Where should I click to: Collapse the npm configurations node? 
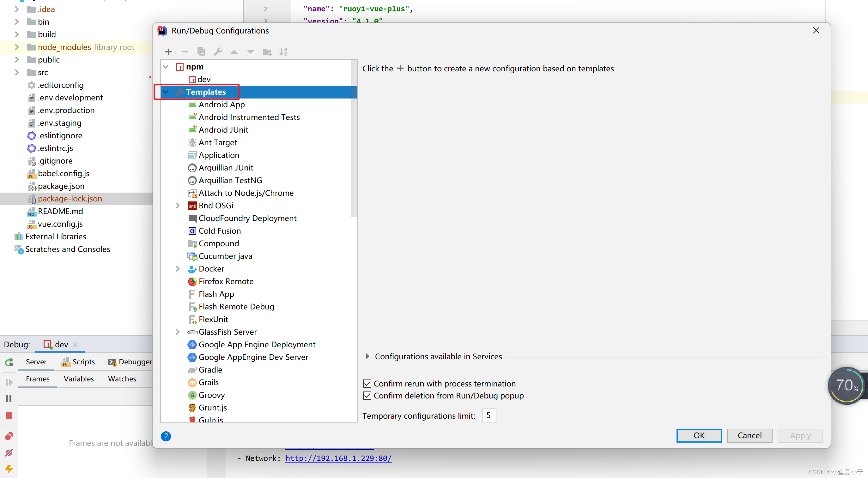click(166, 67)
